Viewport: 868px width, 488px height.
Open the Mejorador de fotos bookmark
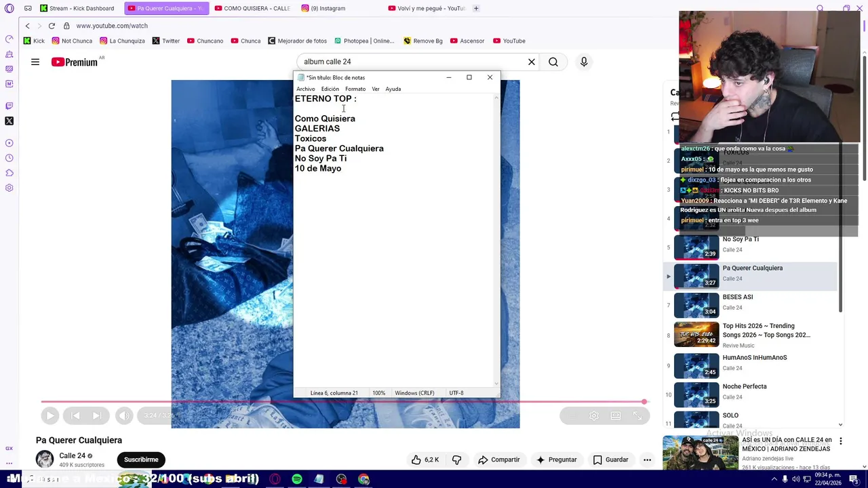[x=298, y=41]
